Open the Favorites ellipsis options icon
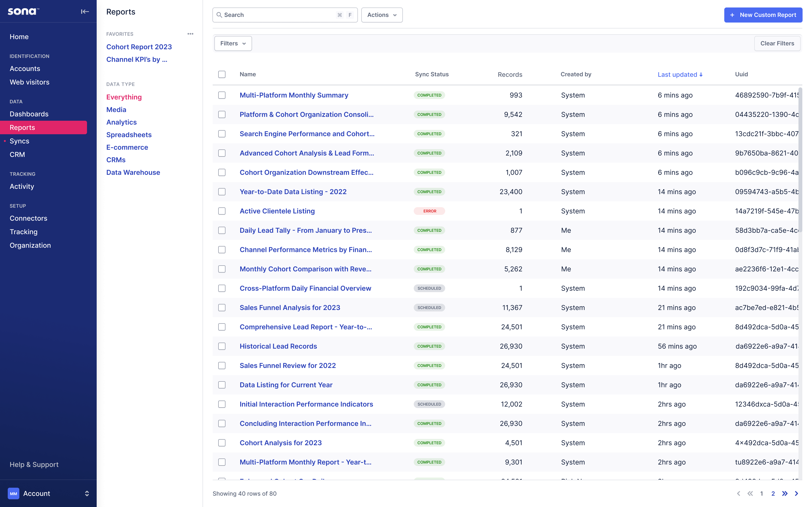The image size is (812, 507). pyautogui.click(x=190, y=34)
